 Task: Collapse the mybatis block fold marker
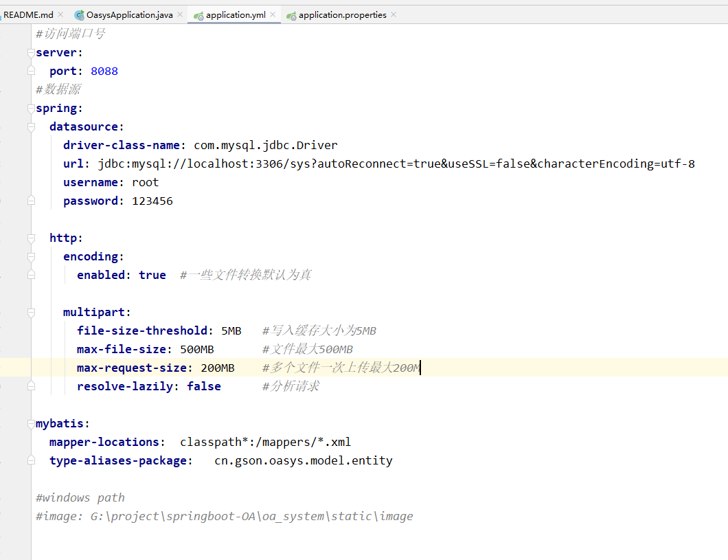click(31, 423)
